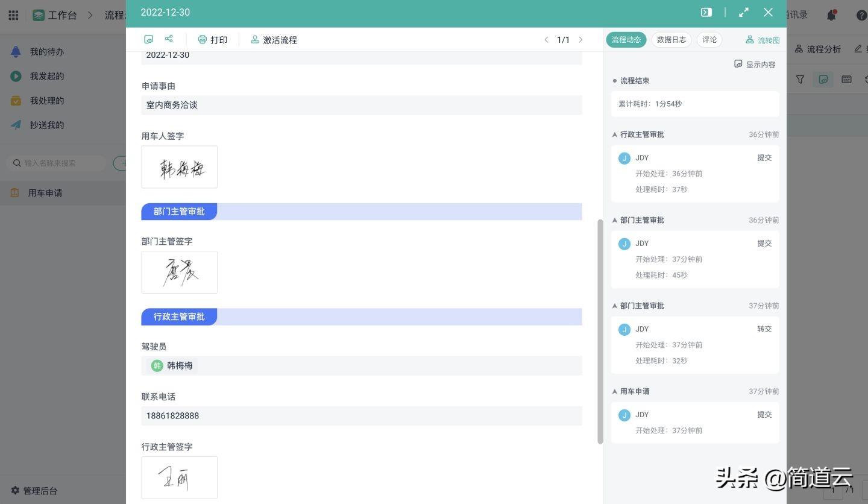Image resolution: width=868 pixels, height=504 pixels.
Task: Click JDY avatar in 用车申请 card
Action: tap(624, 415)
